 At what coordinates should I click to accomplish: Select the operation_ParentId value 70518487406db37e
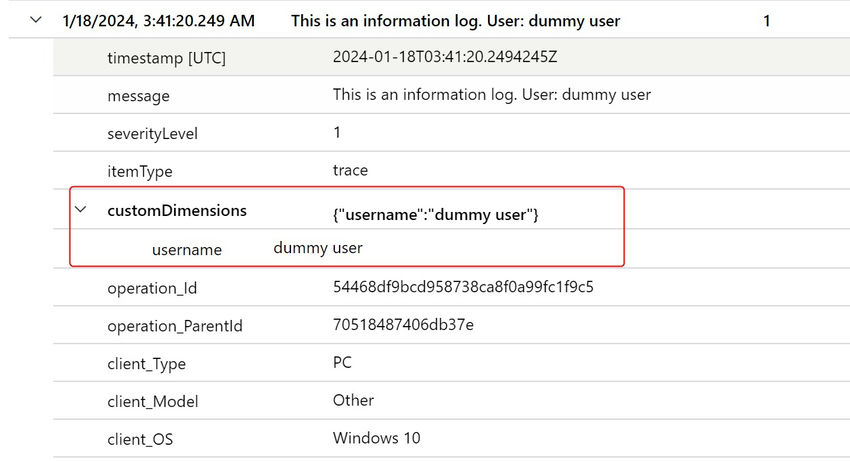[x=403, y=324]
